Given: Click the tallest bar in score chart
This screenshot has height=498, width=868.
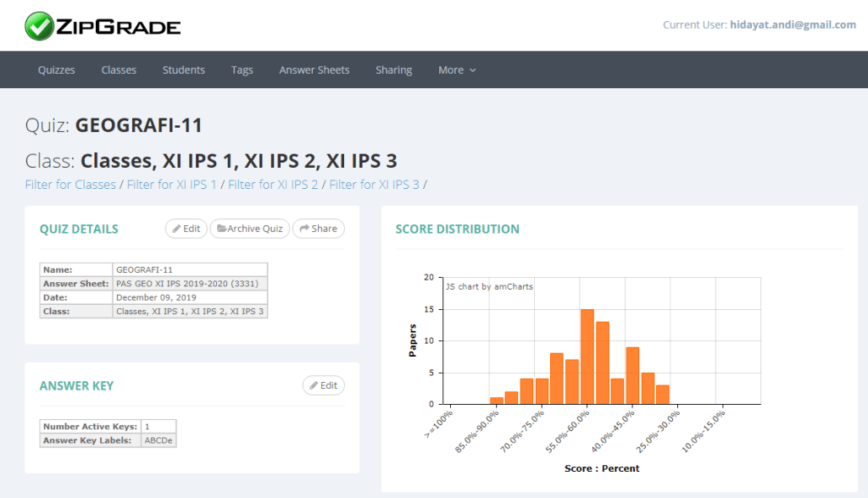Looking at the screenshot, I should (587, 356).
